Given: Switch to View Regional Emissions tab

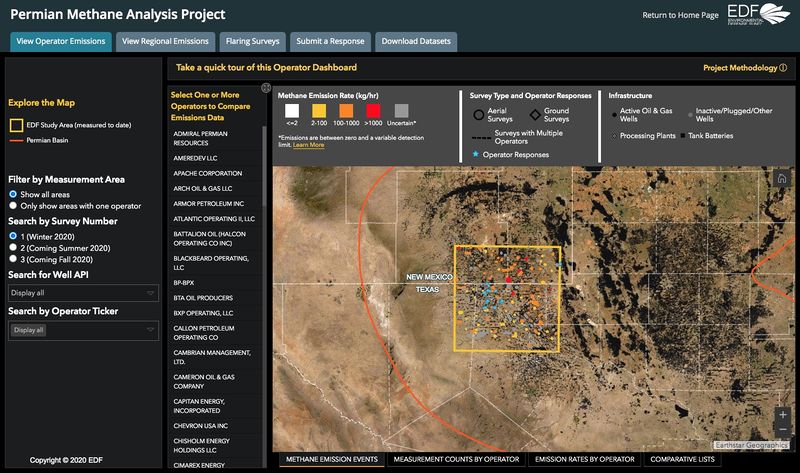Looking at the screenshot, I should 164,41.
